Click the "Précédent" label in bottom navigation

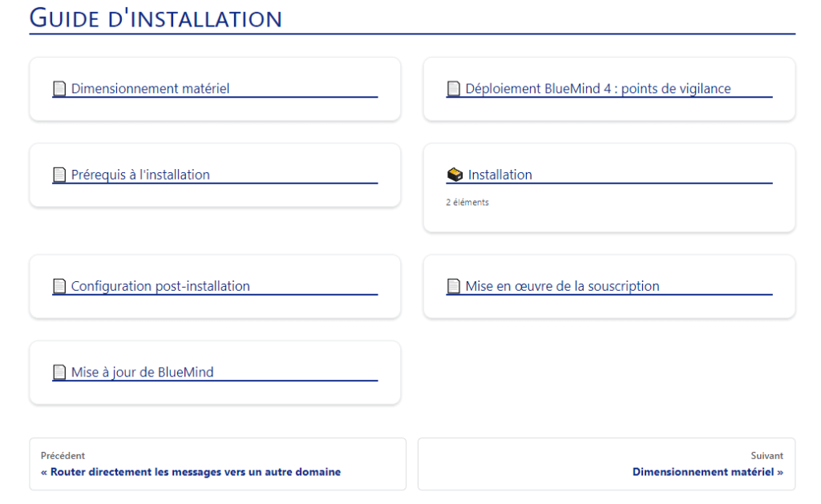coord(63,456)
